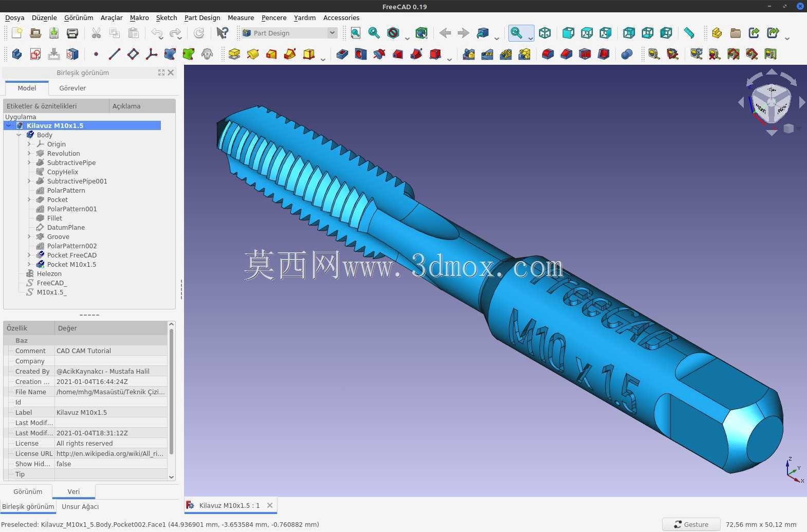The width and height of the screenshot is (807, 532).
Task: Open a file via the folder icon
Action: coord(35,33)
